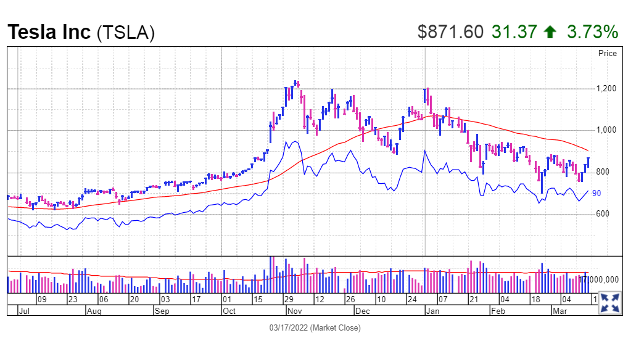Click the 31.37 price change value
644x338 pixels.
click(514, 32)
